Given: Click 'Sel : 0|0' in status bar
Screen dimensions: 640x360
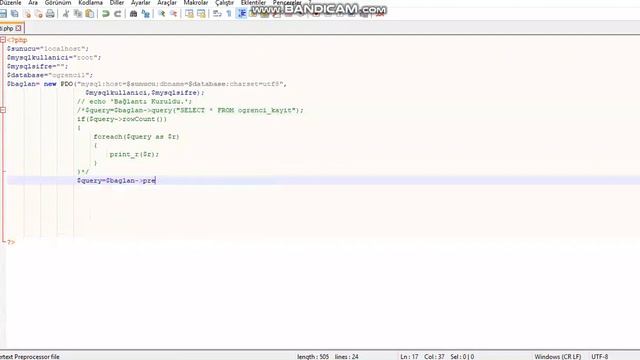Looking at the screenshot, I should click(x=462, y=357).
